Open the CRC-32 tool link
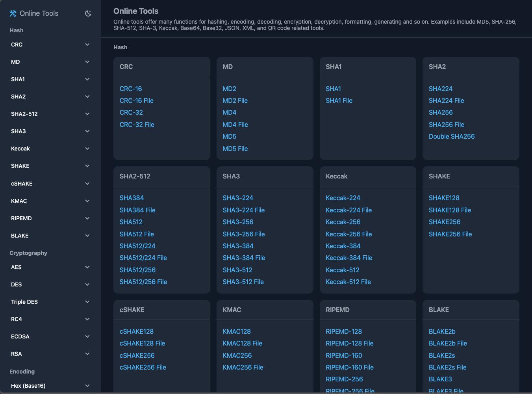 [131, 112]
